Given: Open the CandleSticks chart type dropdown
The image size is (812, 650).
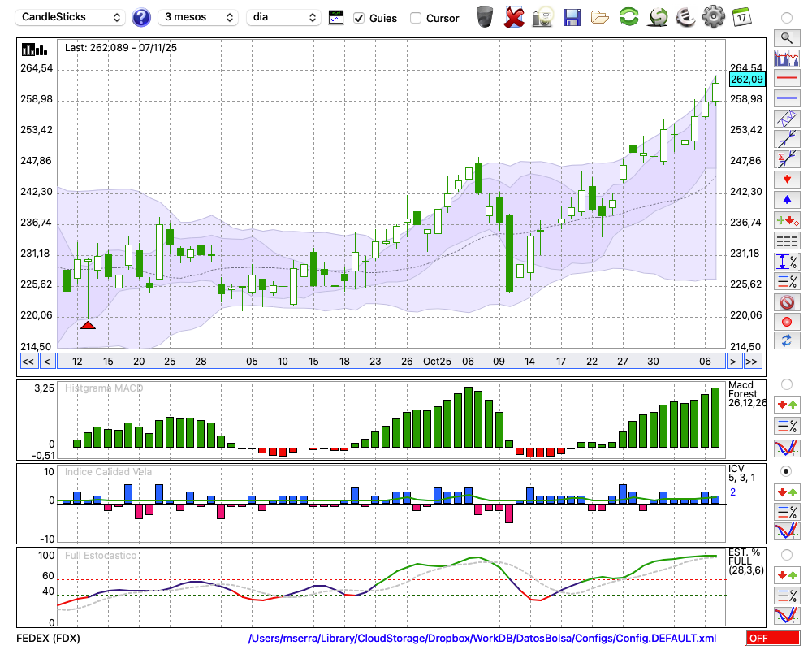Looking at the screenshot, I should pyautogui.click(x=71, y=17).
